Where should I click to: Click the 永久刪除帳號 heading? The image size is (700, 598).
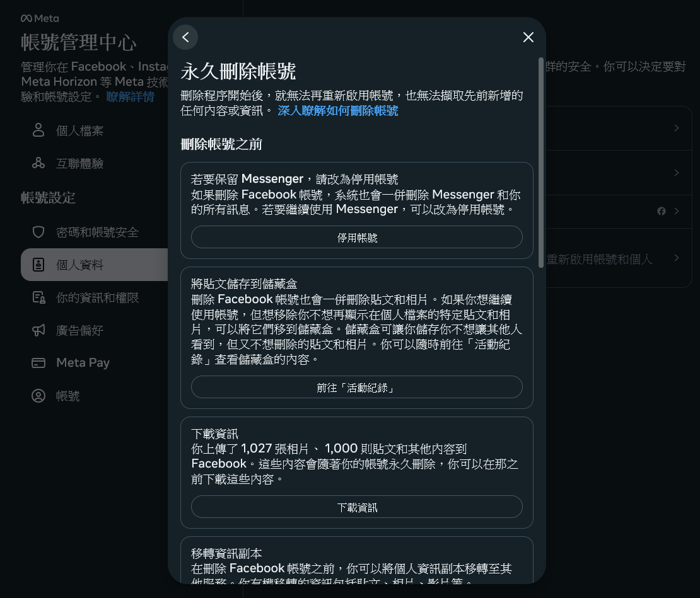[x=238, y=71]
